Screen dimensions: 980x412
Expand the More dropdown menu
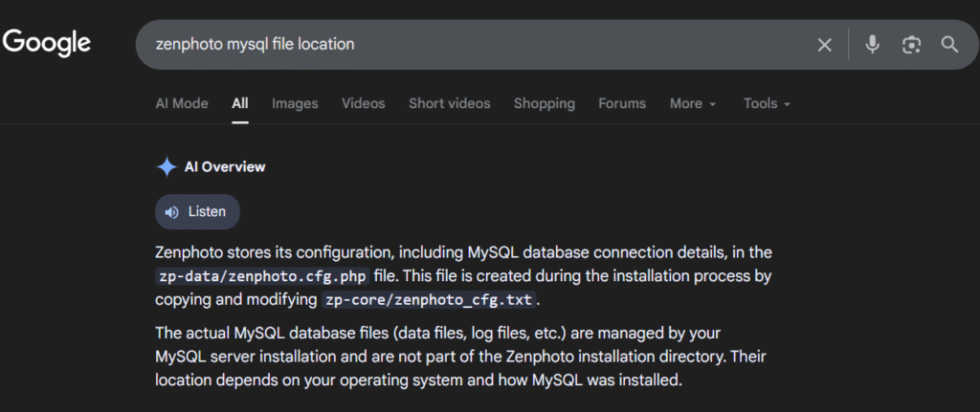[693, 103]
